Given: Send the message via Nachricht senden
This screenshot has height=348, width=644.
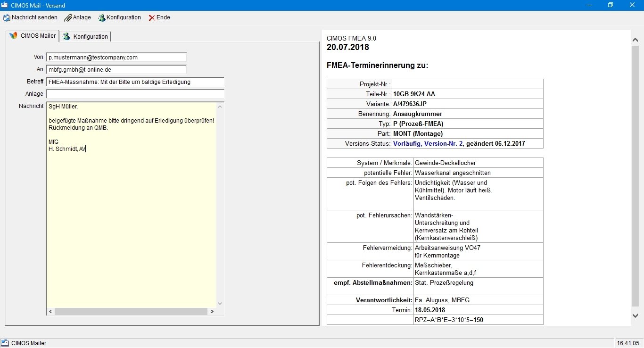Looking at the screenshot, I should coord(30,18).
